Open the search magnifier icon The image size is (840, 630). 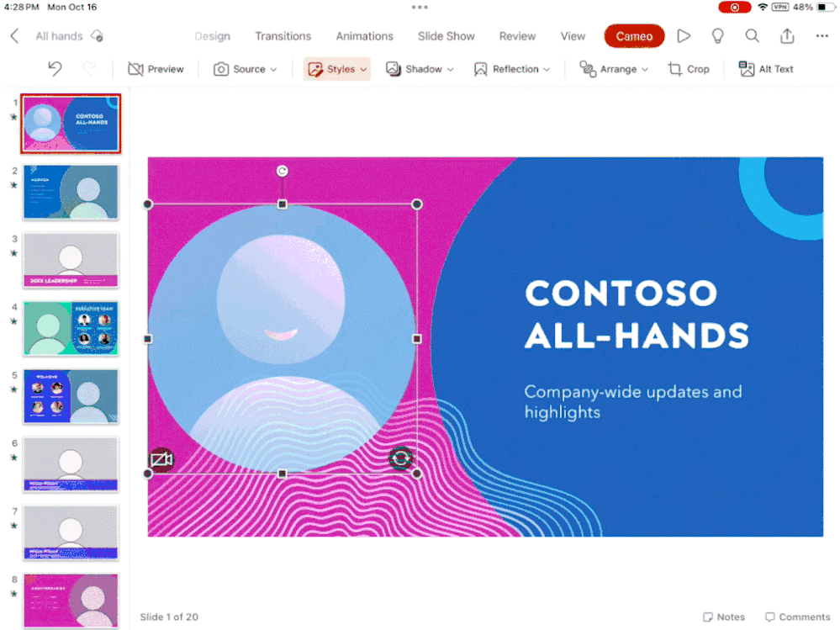pyautogui.click(x=753, y=36)
